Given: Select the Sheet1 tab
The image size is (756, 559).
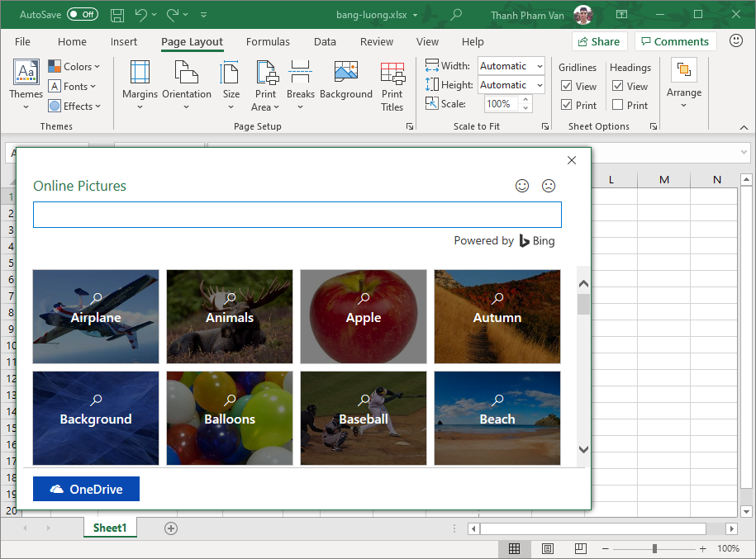Looking at the screenshot, I should (x=110, y=528).
